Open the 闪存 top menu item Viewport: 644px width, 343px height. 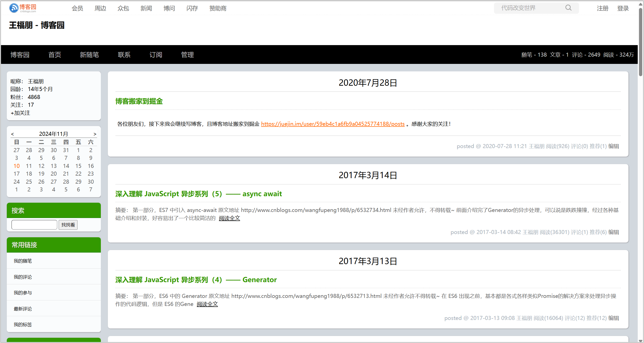[192, 8]
